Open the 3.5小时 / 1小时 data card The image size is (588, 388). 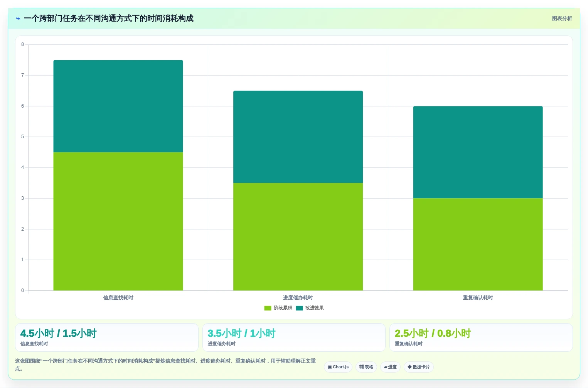pos(294,337)
